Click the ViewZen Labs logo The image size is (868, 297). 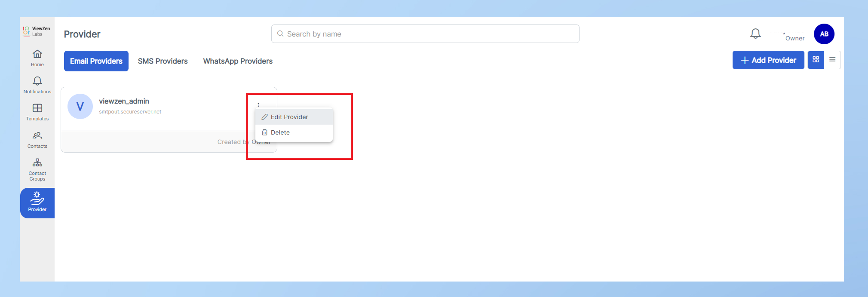[x=37, y=31]
